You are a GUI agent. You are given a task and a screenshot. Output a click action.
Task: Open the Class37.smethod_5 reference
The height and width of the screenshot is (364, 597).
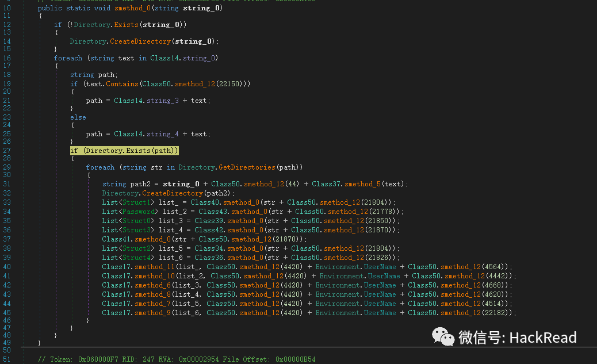point(346,184)
